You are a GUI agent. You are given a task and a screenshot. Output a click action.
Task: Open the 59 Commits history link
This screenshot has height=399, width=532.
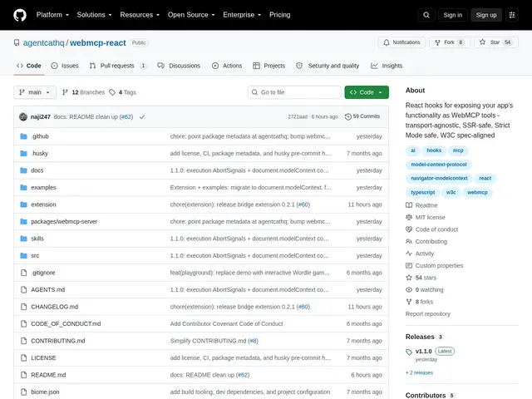point(362,116)
